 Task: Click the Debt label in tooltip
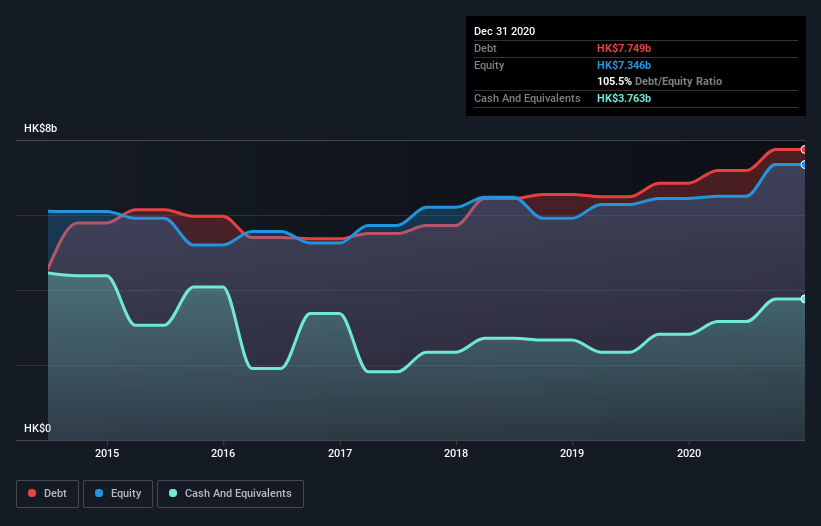click(x=485, y=48)
